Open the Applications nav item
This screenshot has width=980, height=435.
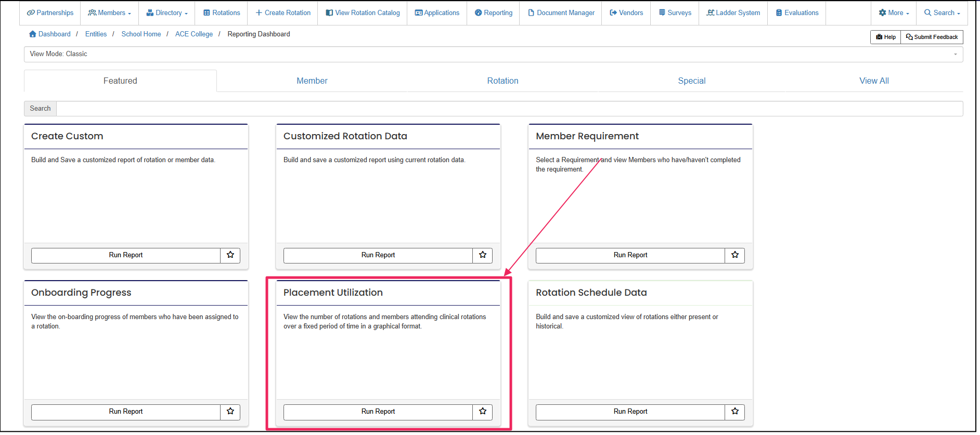[x=437, y=12]
